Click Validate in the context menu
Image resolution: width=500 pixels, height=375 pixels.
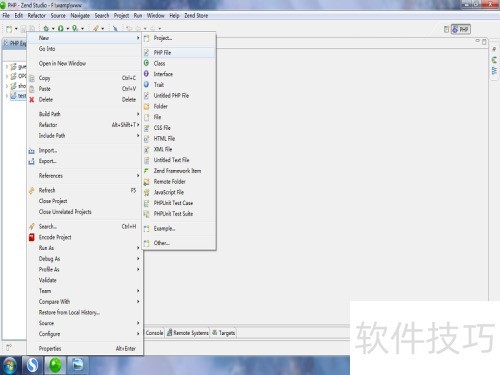click(48, 280)
